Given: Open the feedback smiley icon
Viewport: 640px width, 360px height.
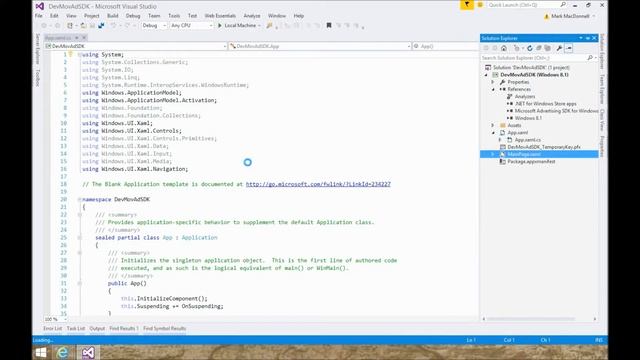Looking at the screenshot, I should (480, 4).
